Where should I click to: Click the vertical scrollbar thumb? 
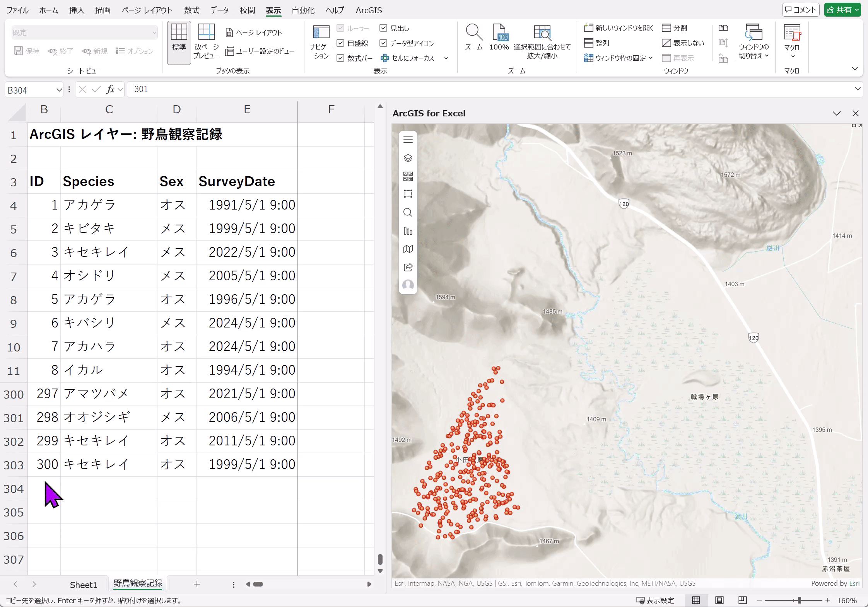pyautogui.click(x=380, y=559)
